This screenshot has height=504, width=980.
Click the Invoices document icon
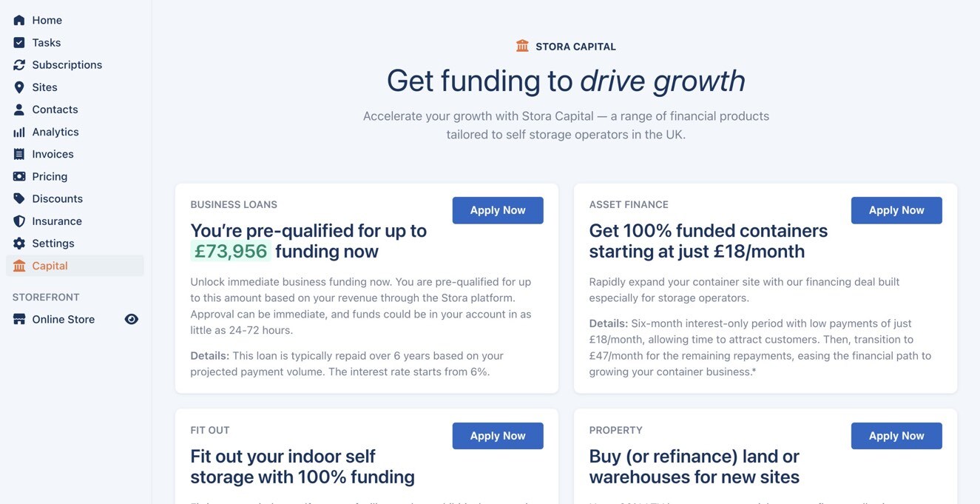pos(19,154)
